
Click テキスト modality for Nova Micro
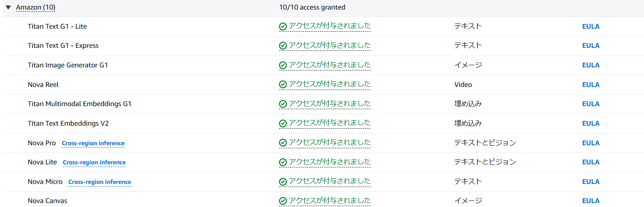468,181
